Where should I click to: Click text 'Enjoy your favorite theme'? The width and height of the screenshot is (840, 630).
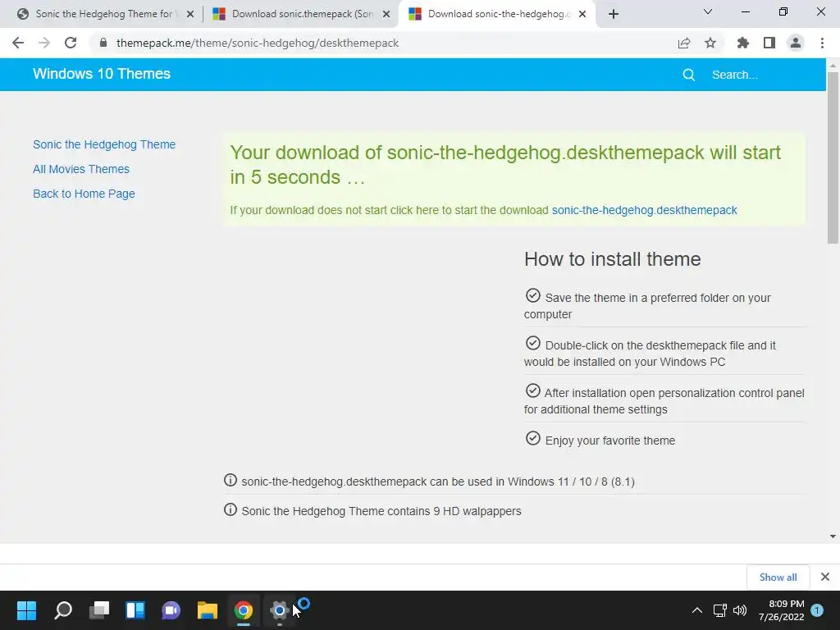pos(610,441)
